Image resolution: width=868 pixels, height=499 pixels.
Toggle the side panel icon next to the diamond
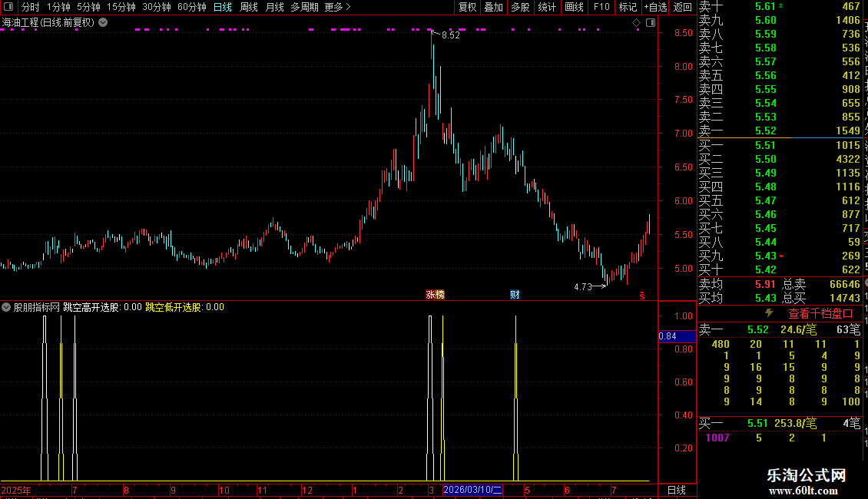pyautogui.click(x=651, y=23)
